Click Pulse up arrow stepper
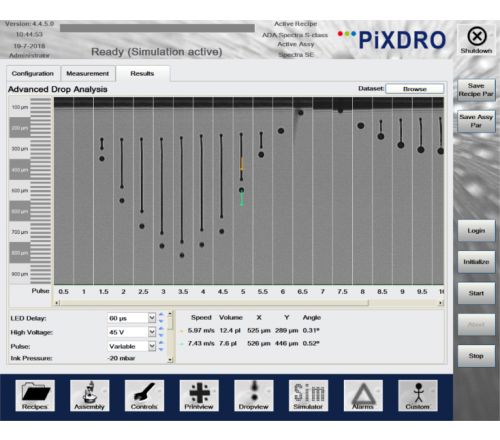Image resolution: width=500 pixels, height=440 pixels. [x=161, y=343]
